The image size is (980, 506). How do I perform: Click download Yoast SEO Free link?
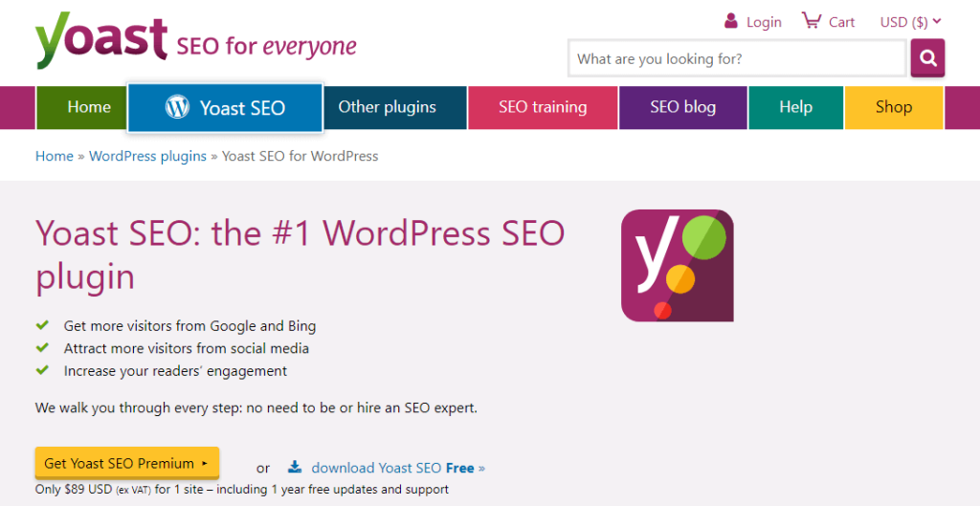pyautogui.click(x=397, y=468)
